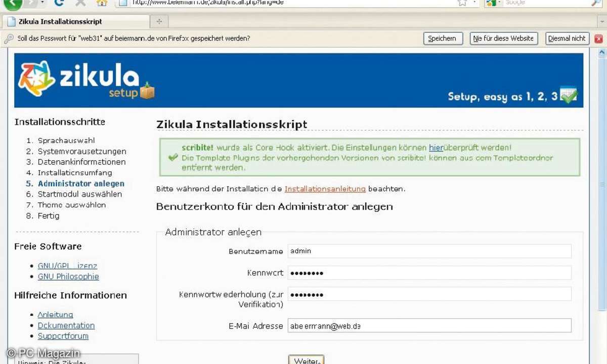Click into the Kennwort password field
Image resolution: width=607 pixels, height=364 pixels.
429,273
